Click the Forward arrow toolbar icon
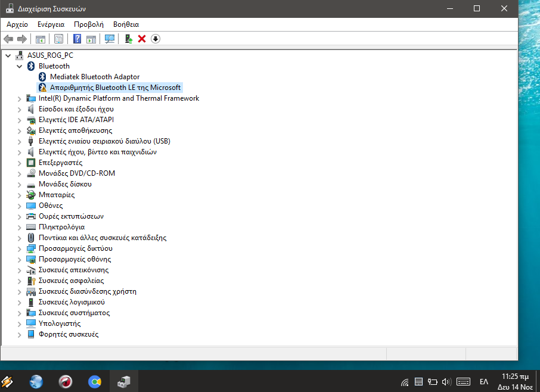The height and width of the screenshot is (392, 540). 22,39
